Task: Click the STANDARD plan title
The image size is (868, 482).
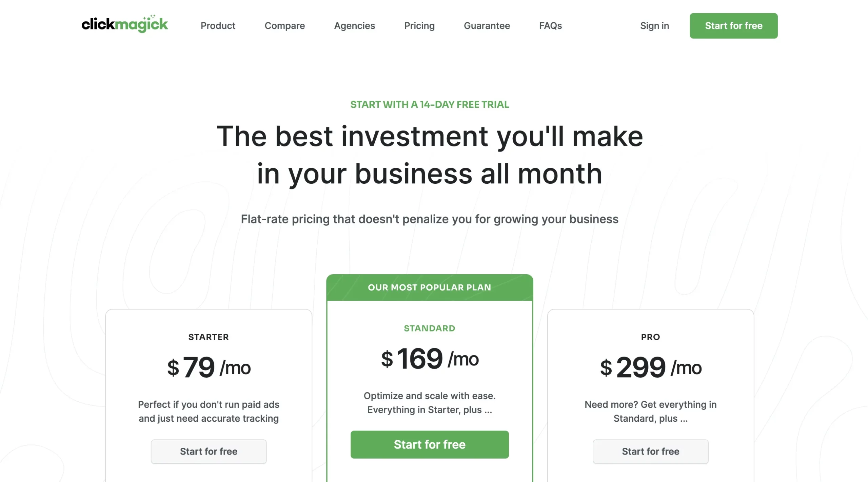Action: coord(429,328)
